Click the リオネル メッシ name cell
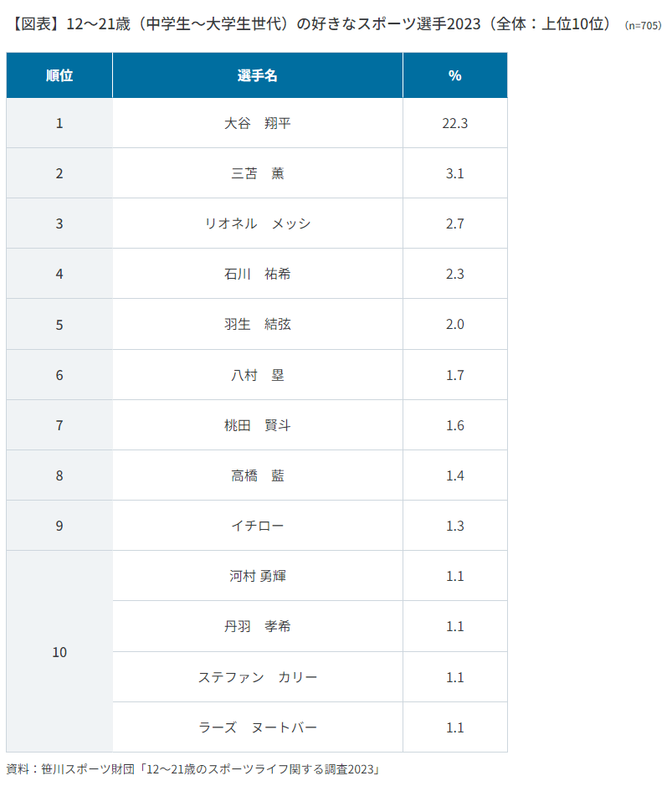The height and width of the screenshot is (786, 672). pyautogui.click(x=258, y=223)
